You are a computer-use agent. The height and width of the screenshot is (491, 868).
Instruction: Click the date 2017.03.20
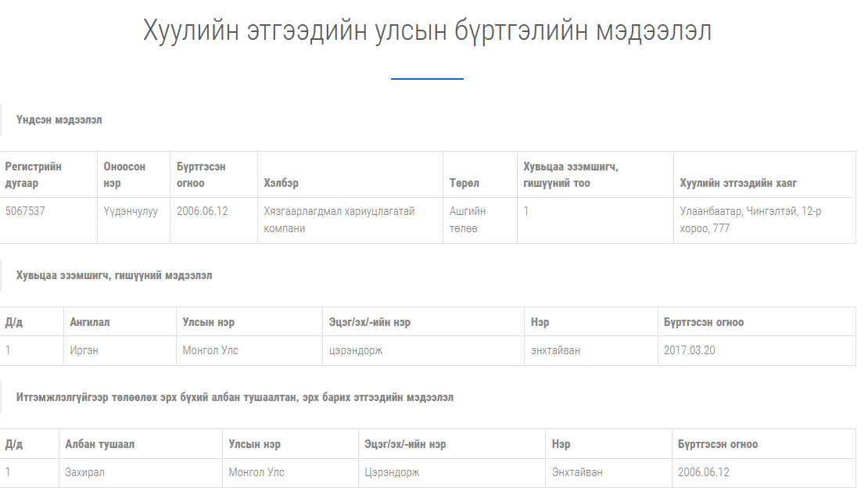(689, 350)
